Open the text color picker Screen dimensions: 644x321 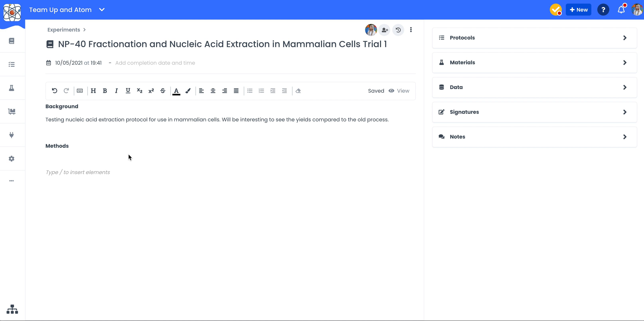(x=176, y=91)
